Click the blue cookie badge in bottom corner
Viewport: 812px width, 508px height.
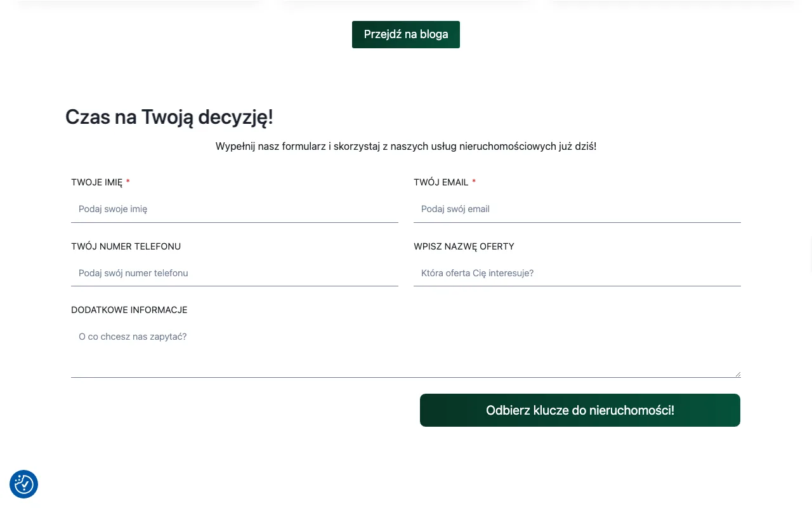(x=23, y=484)
